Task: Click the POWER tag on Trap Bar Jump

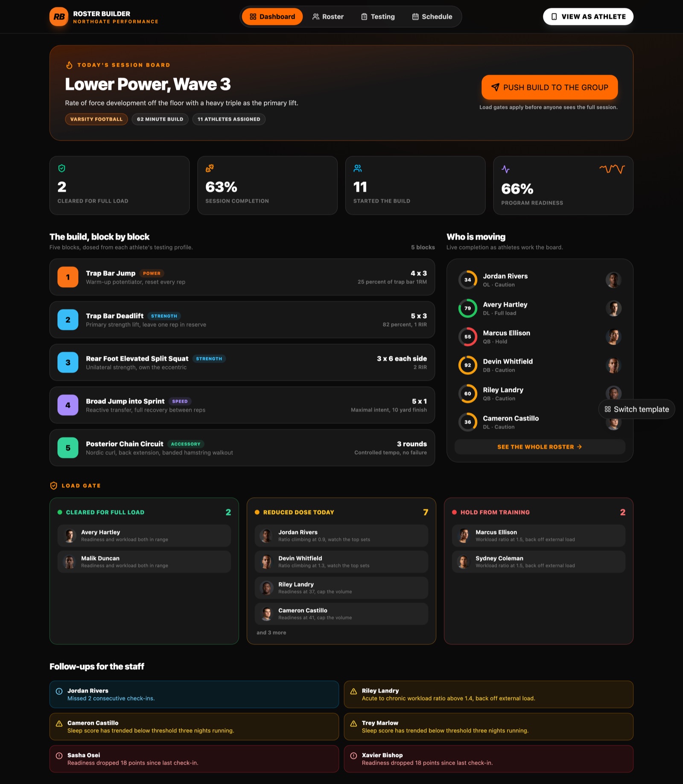Action: 152,273
